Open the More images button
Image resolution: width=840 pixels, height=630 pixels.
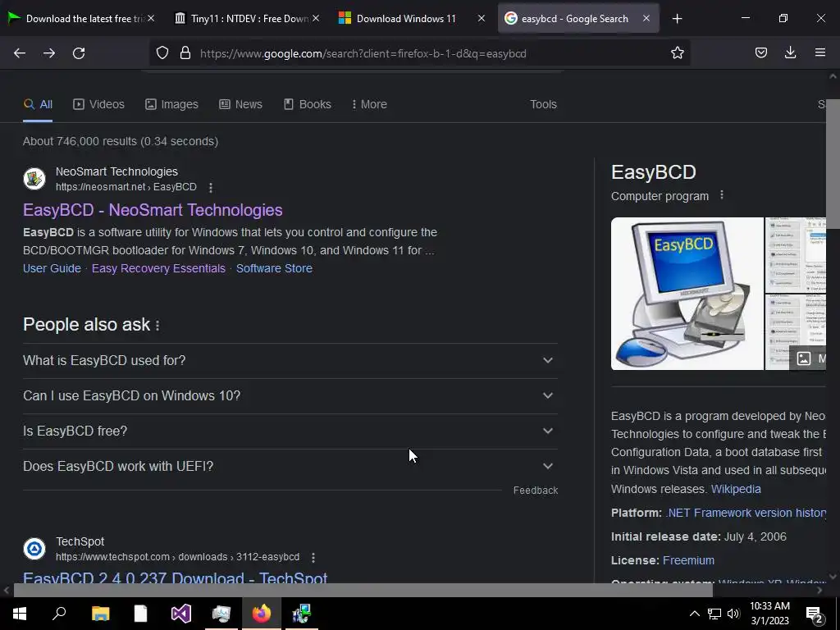click(x=808, y=358)
